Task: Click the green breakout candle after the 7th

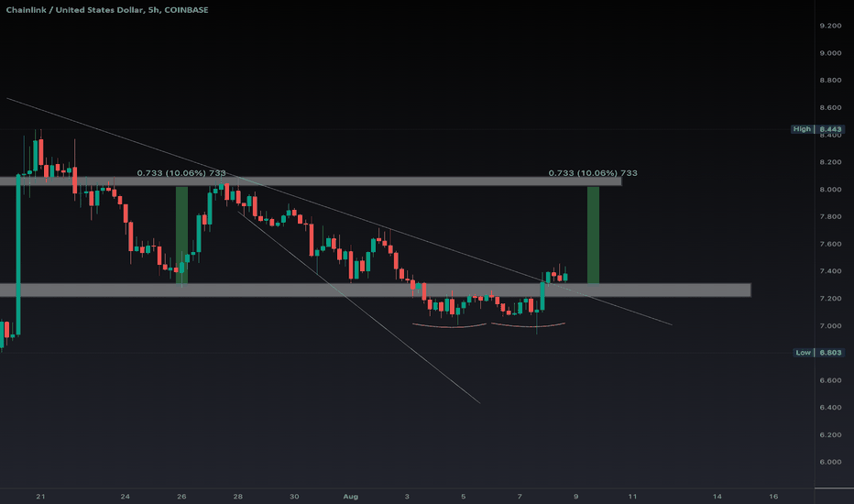Action: click(x=542, y=296)
